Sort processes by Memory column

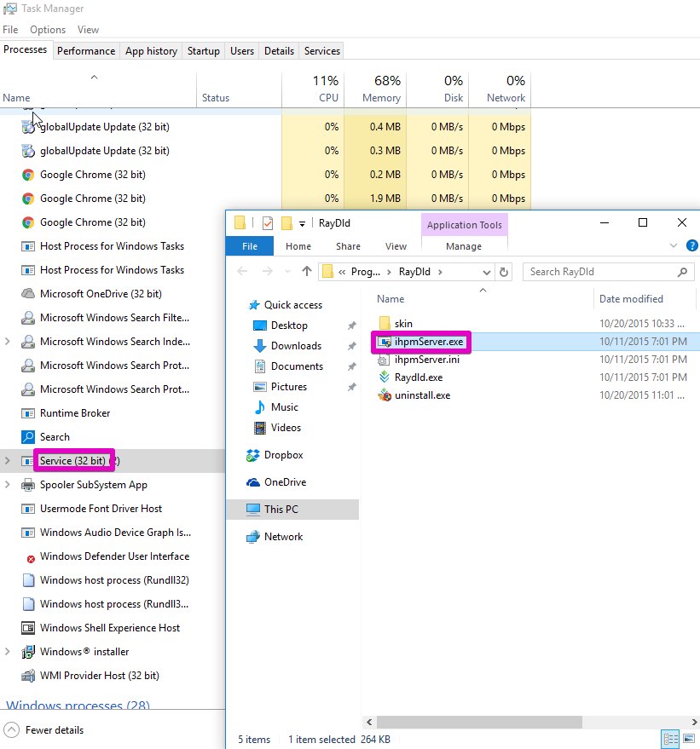[x=380, y=89]
